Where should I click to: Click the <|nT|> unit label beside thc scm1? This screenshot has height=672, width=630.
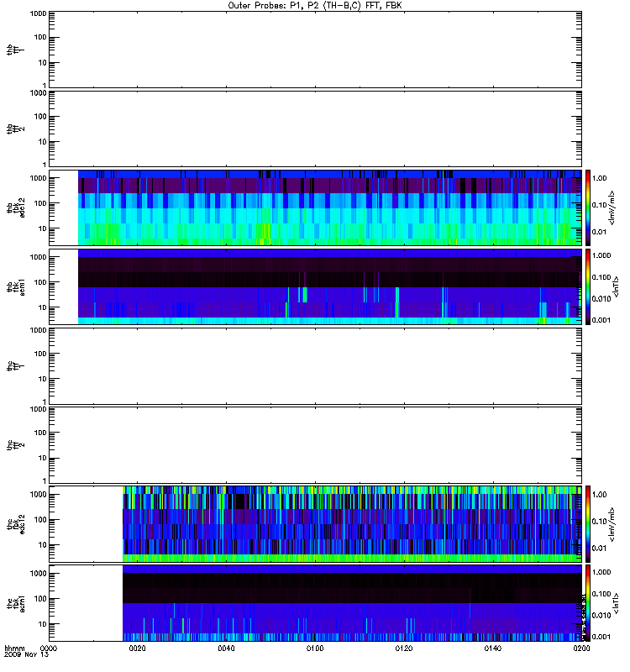coord(617,603)
